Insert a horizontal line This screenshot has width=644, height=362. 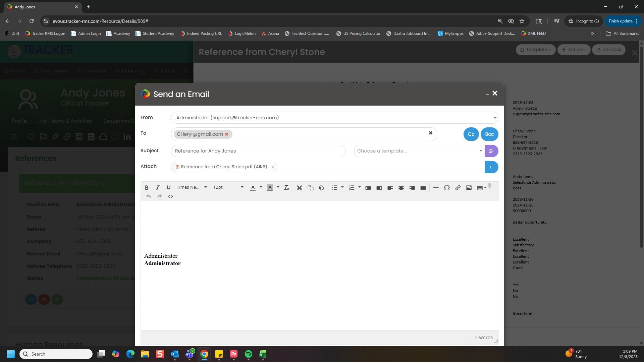pos(436,188)
